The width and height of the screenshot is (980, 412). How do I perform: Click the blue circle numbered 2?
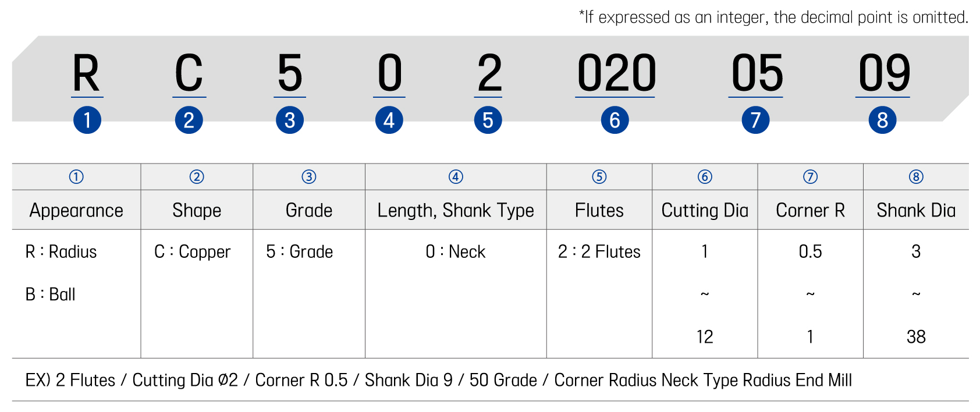tap(189, 120)
